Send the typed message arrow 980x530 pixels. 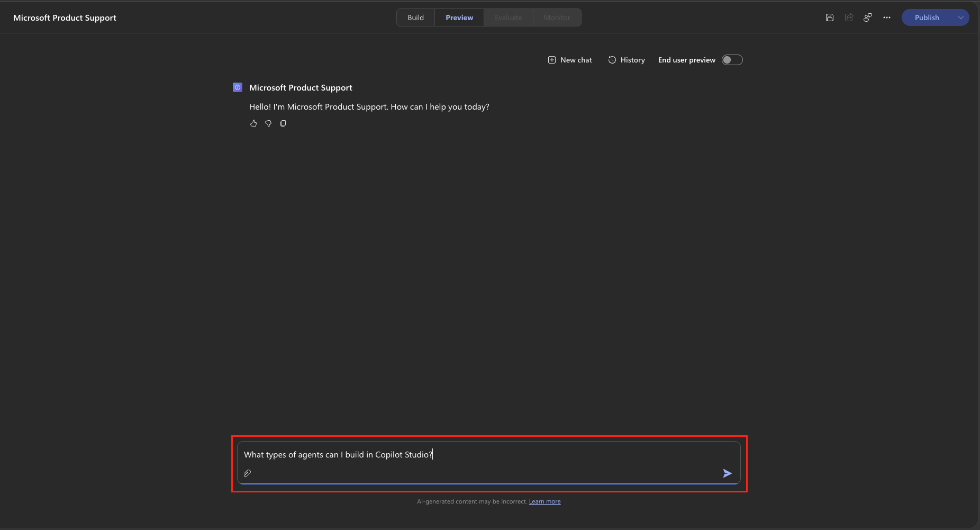point(728,473)
